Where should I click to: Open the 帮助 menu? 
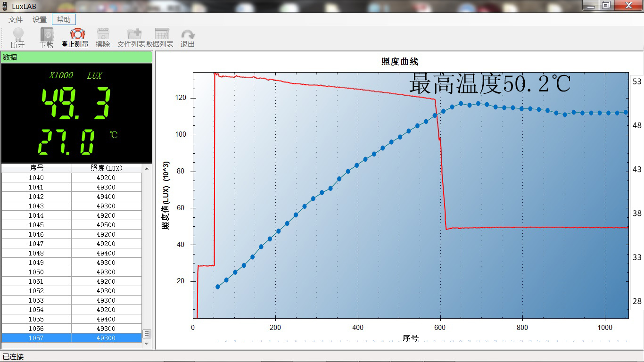click(x=64, y=20)
